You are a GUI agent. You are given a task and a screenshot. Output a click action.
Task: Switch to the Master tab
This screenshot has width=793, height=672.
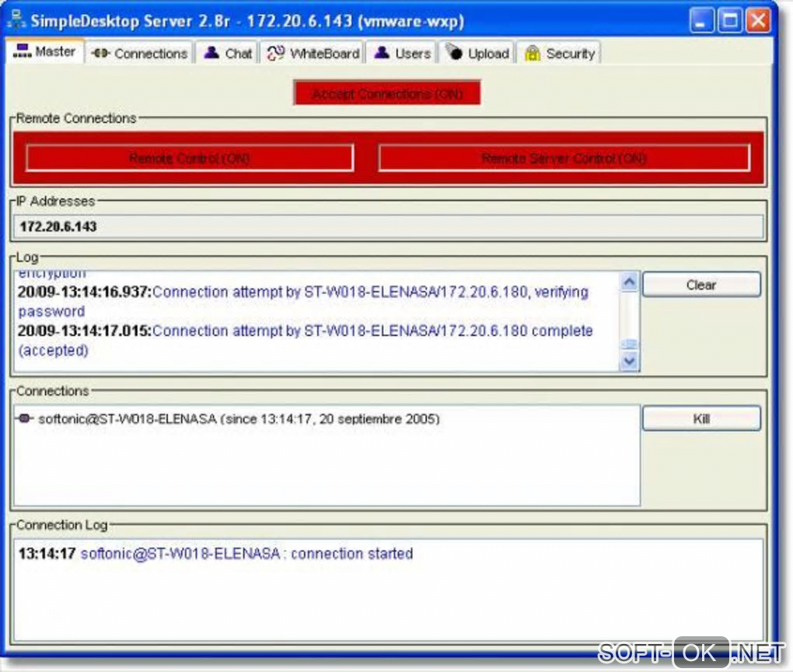44,51
